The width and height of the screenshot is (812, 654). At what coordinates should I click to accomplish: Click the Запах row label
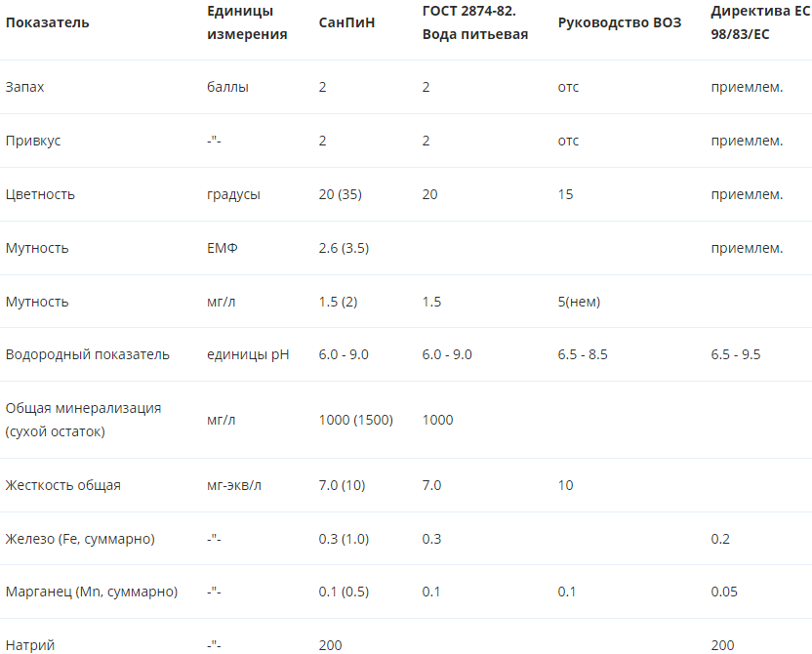(24, 87)
